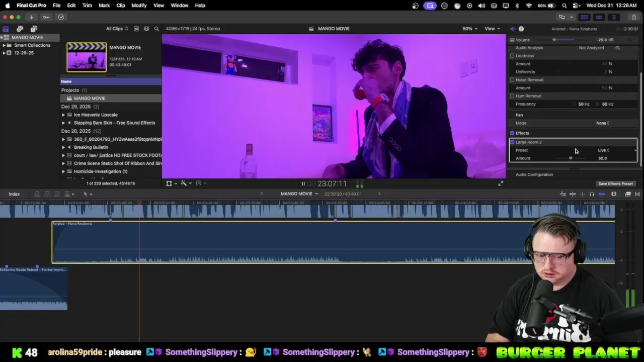Pause playback in the viewer
Image resolution: width=644 pixels, height=362 pixels.
tap(303, 184)
